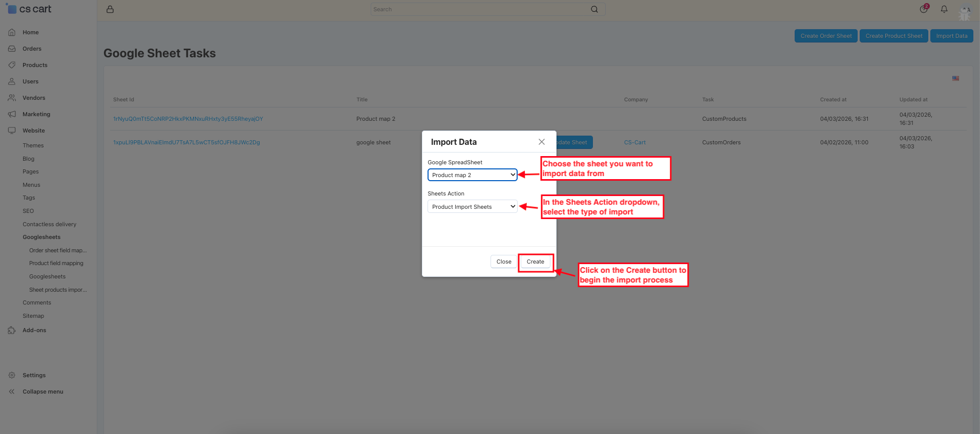This screenshot has height=434, width=980.
Task: Click the Vendors sidebar icon
Action: [x=12, y=98]
